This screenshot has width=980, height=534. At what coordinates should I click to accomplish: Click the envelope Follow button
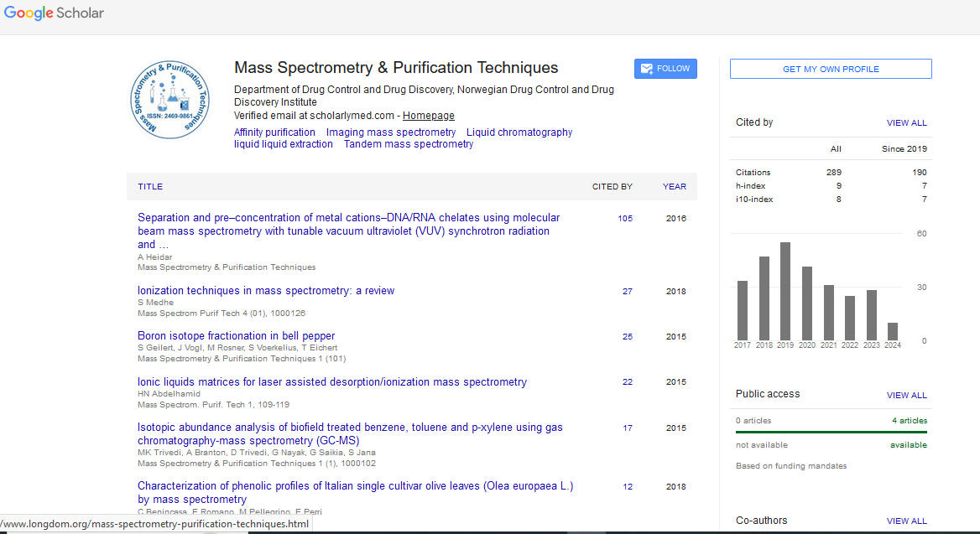tap(665, 69)
